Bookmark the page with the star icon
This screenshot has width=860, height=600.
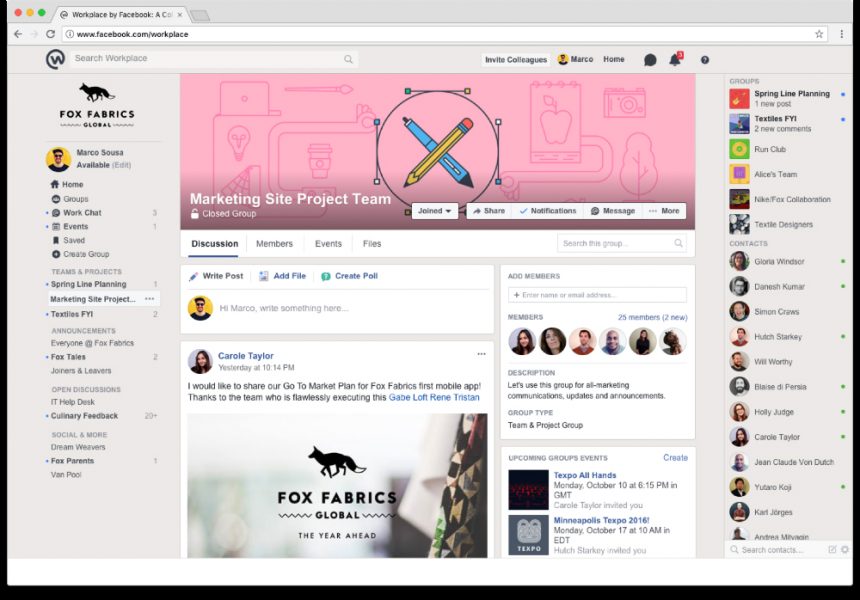pos(819,34)
